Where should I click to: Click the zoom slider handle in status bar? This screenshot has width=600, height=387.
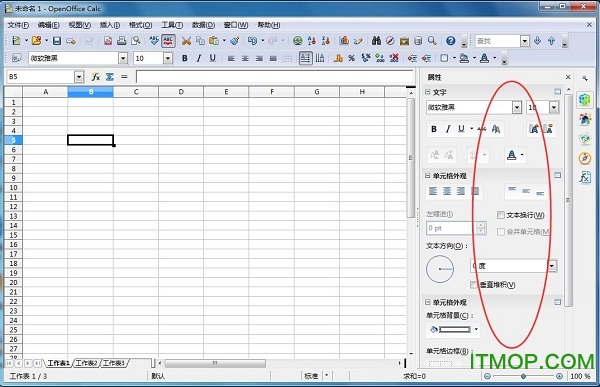click(523, 376)
